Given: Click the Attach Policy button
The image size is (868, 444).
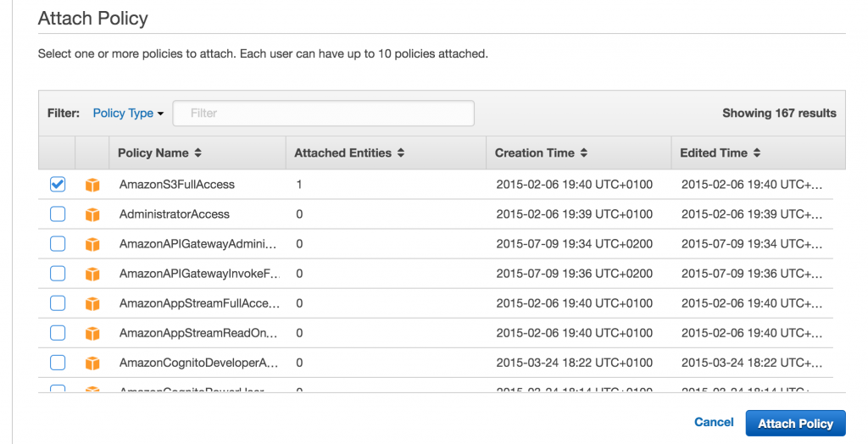Looking at the screenshot, I should (795, 424).
